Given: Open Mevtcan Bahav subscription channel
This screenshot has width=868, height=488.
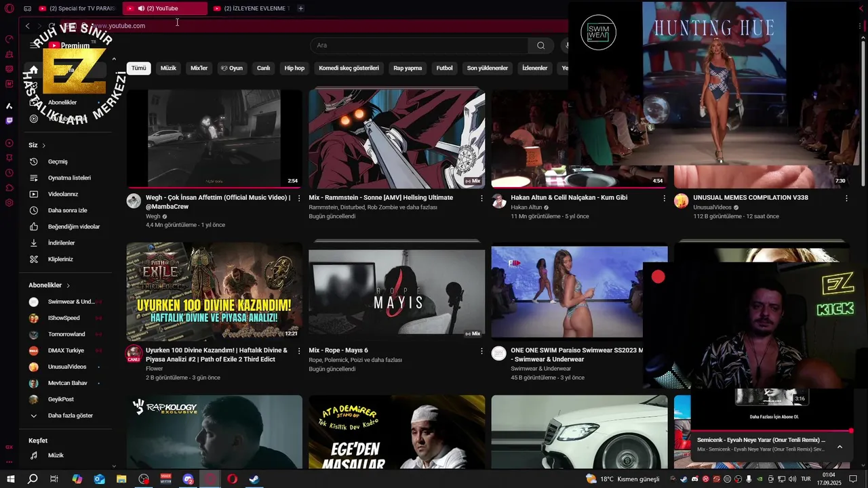Looking at the screenshot, I should click(67, 383).
